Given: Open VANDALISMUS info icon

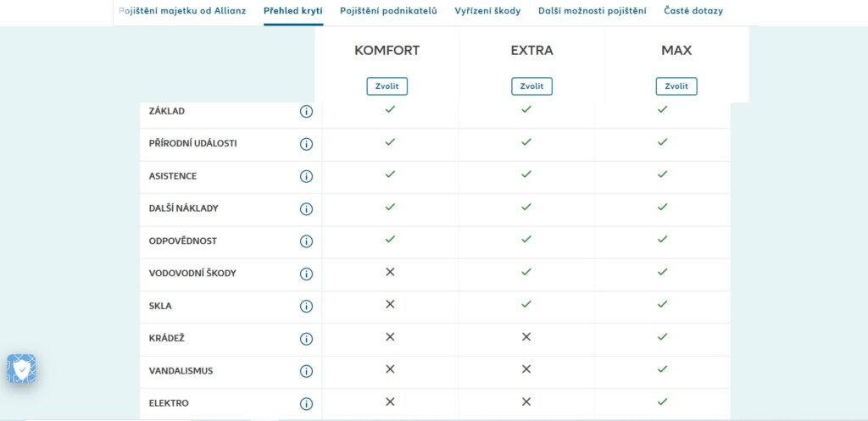Looking at the screenshot, I should coord(306,371).
